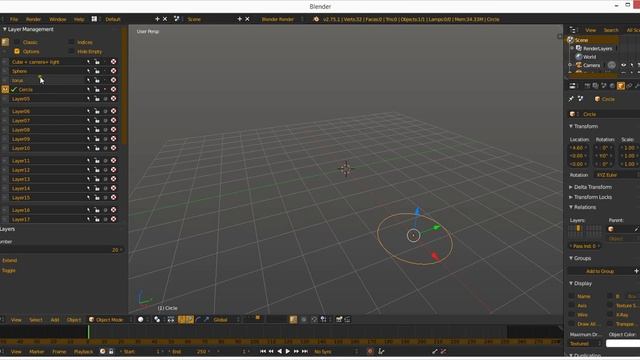Toggle the Options checkbox
Screen dimensions: 640x360
17,51
